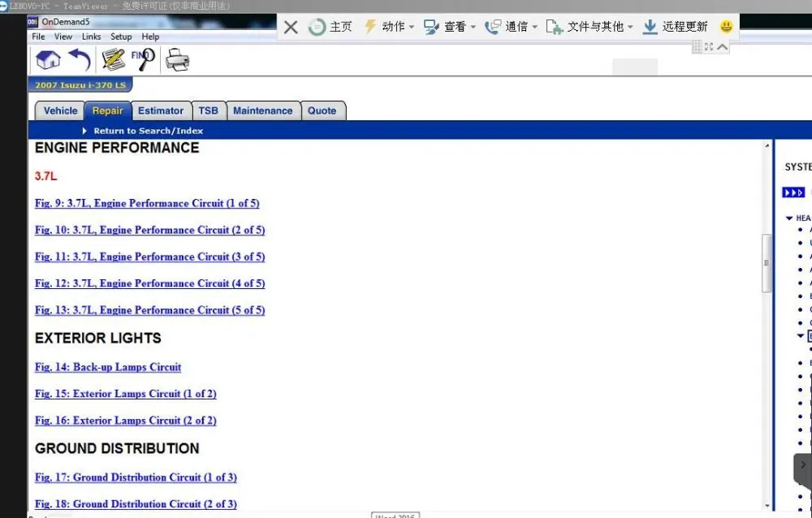Screen dimensions: 812x518
Task: Open Fig. 17 Ground Distribution Circuit (1 of 3)
Action: point(136,477)
